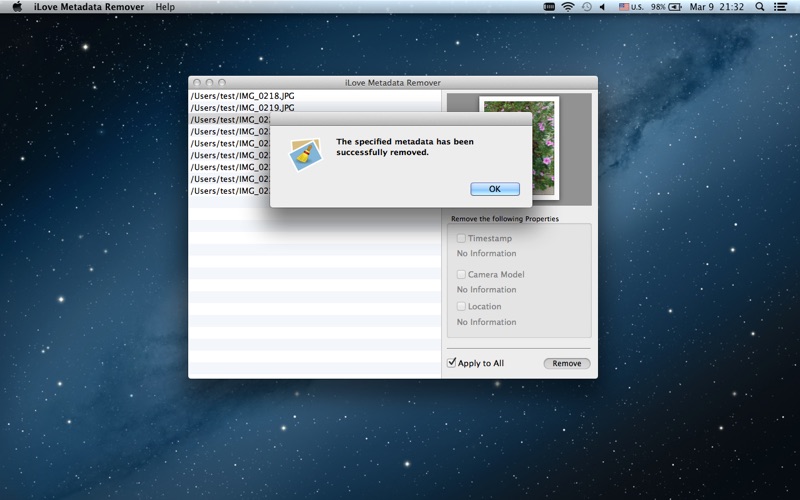Open the iLove Metadata Remover menu

point(89,7)
